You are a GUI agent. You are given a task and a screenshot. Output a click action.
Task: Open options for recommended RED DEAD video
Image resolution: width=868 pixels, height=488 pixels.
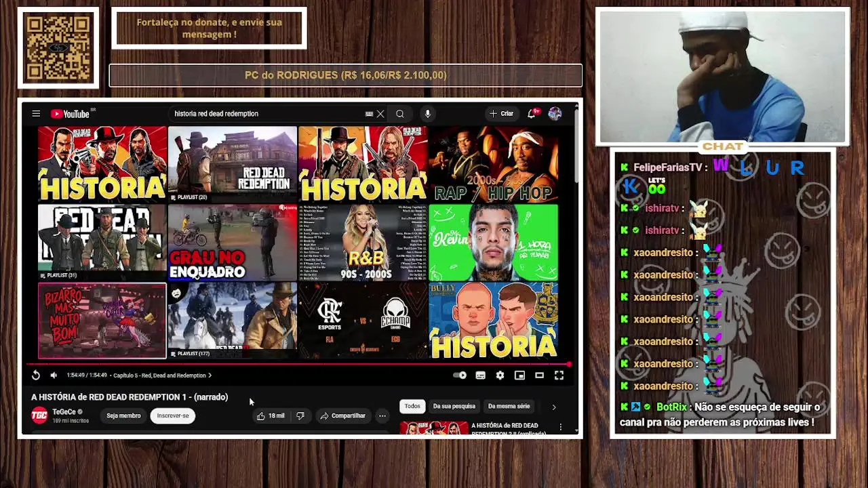click(x=560, y=427)
